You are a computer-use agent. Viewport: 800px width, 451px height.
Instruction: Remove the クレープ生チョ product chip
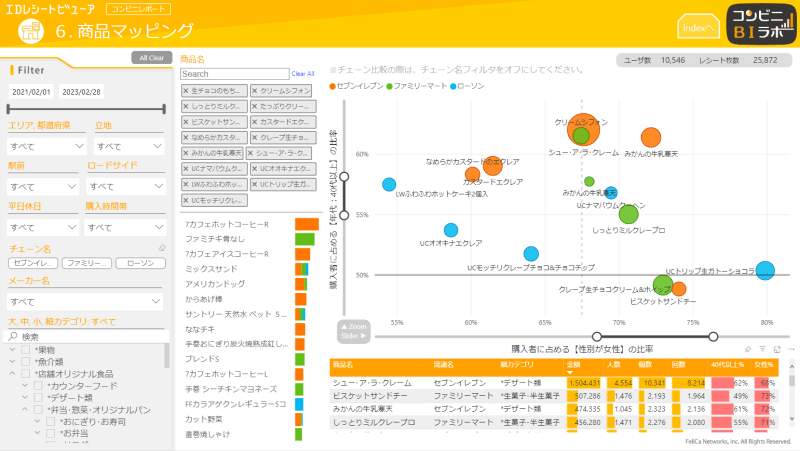(x=255, y=138)
